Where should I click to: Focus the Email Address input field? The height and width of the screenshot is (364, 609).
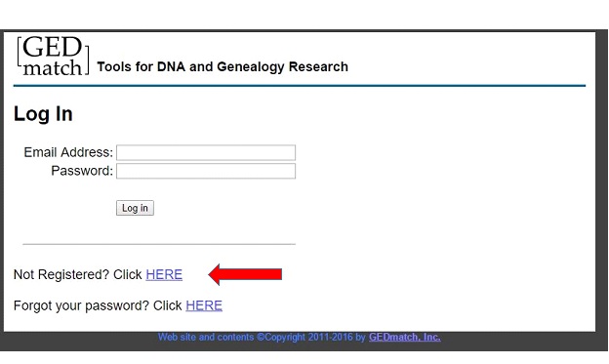pyautogui.click(x=206, y=152)
